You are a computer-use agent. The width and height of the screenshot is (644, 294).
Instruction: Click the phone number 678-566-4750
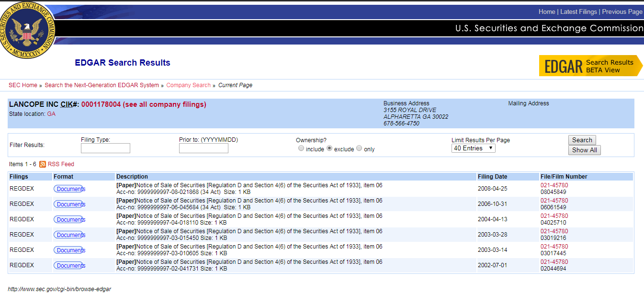tap(401, 124)
